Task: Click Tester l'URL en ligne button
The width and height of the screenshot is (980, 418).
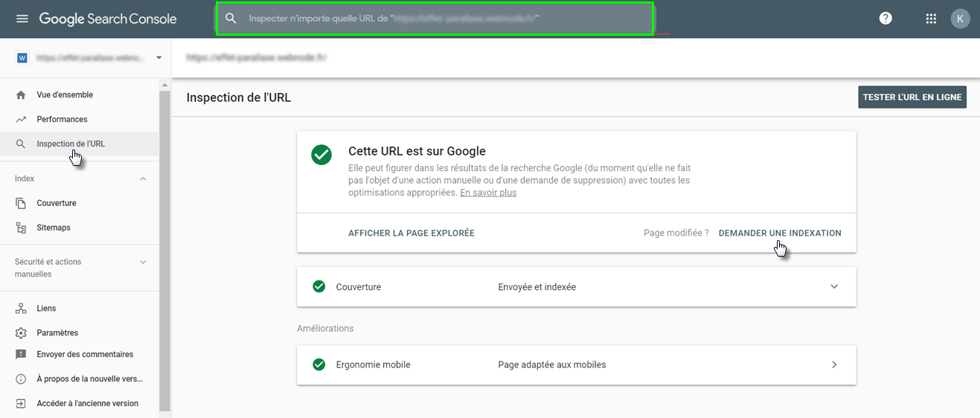Action: pos(912,97)
